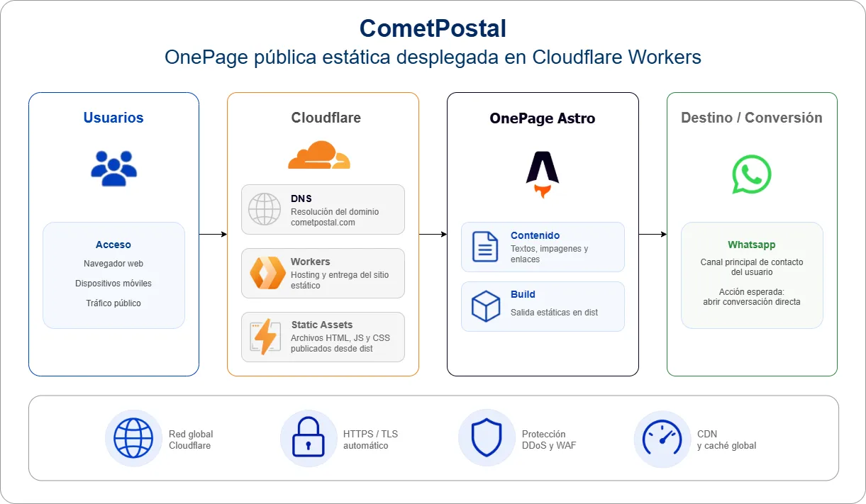Click the 'Protección DDoS y WAF' label
The width and height of the screenshot is (866, 504).
(x=548, y=440)
